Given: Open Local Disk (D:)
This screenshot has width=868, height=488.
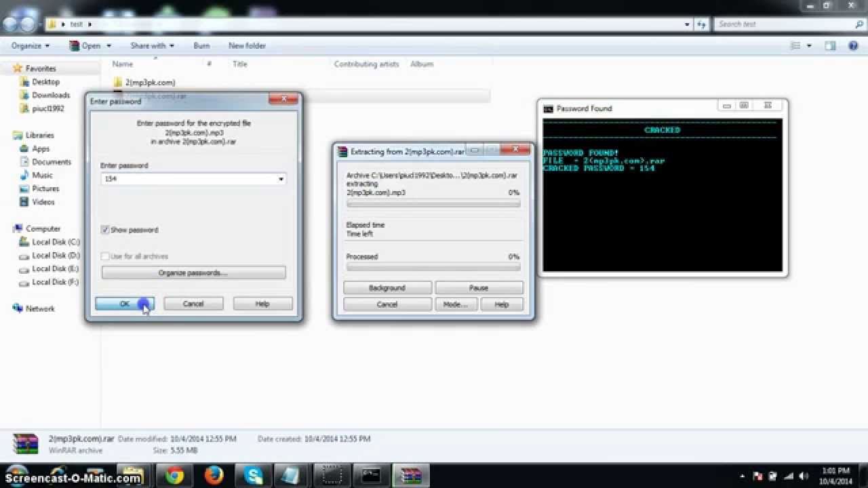Looking at the screenshot, I should 56,256.
